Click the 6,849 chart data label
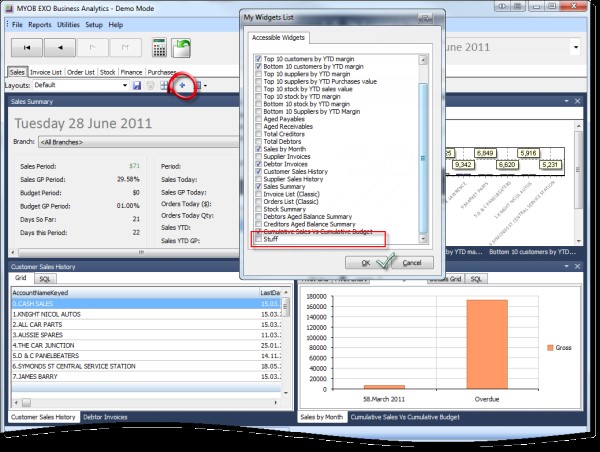The image size is (600, 452). click(485, 153)
